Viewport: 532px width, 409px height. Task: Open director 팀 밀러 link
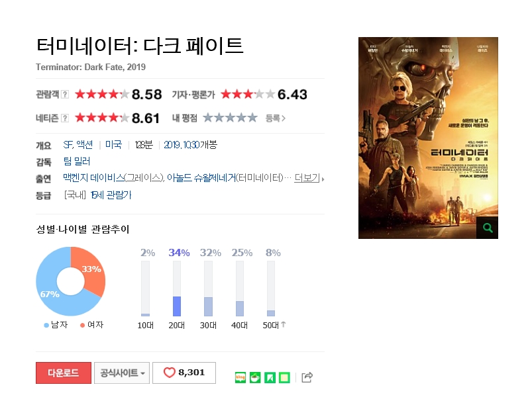click(x=77, y=161)
